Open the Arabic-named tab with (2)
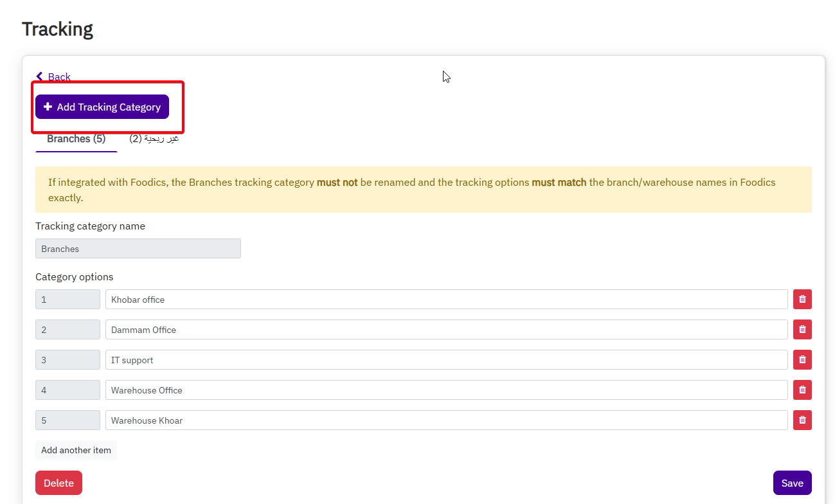Image resolution: width=835 pixels, height=504 pixels. click(154, 139)
